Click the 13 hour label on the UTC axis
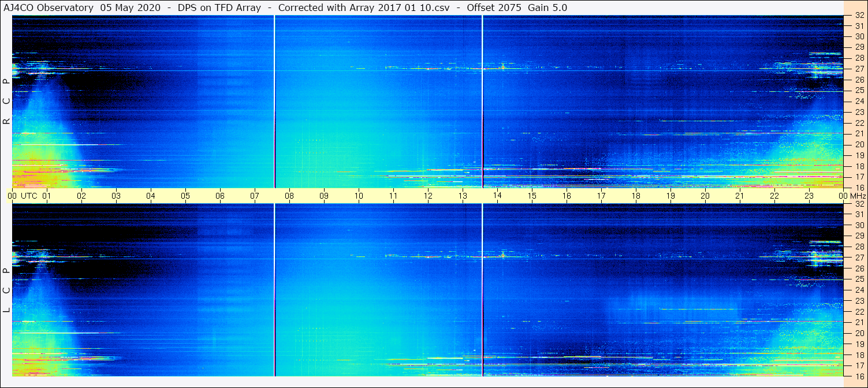Viewport: 868px width, 388px height. 463,196
